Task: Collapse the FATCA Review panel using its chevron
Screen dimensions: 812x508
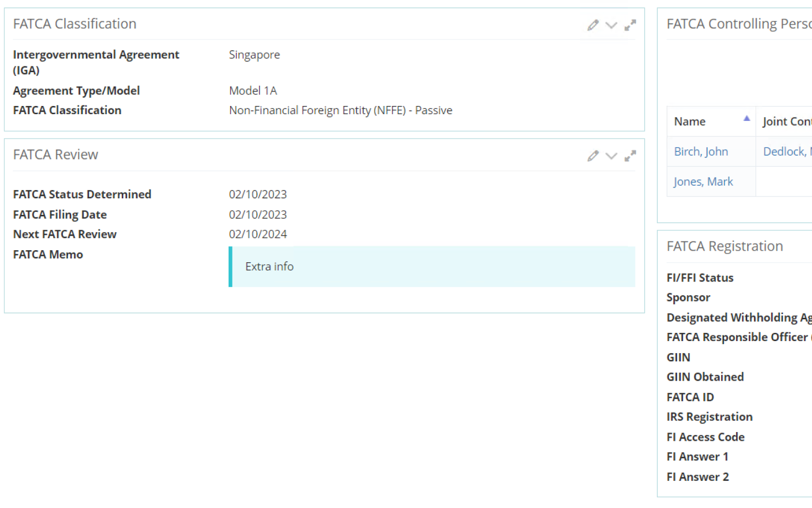Action: [x=611, y=156]
